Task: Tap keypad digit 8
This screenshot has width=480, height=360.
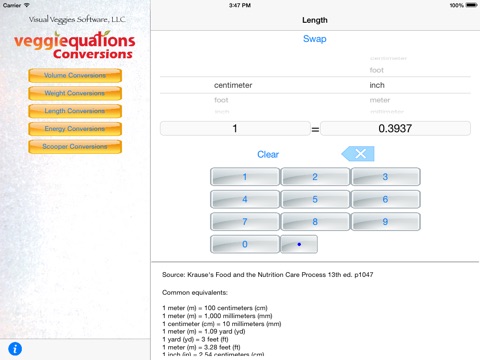Action: tap(315, 222)
